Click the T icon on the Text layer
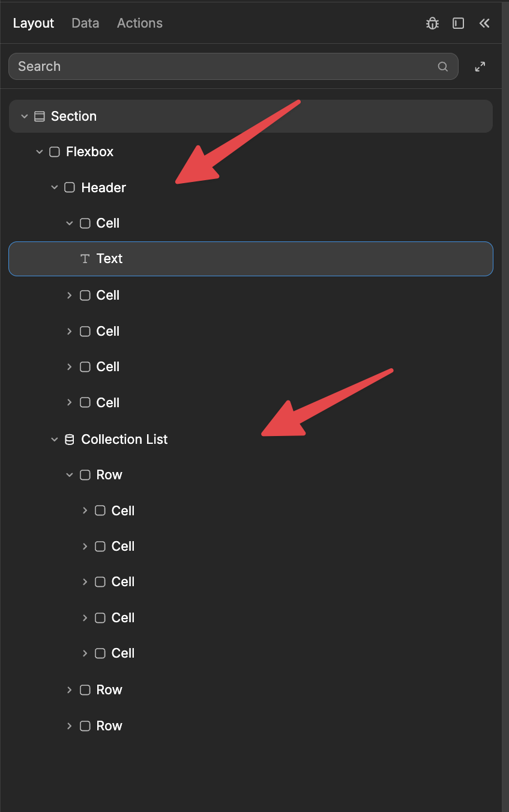 84,258
